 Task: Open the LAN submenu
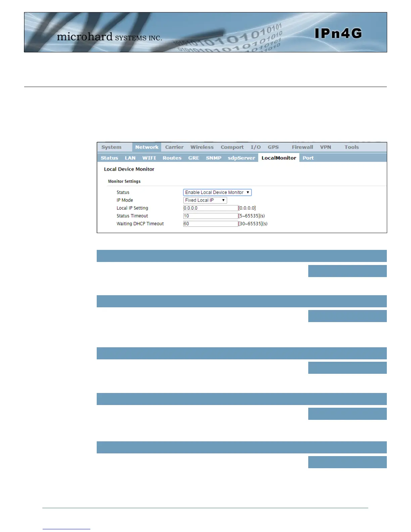click(130, 158)
